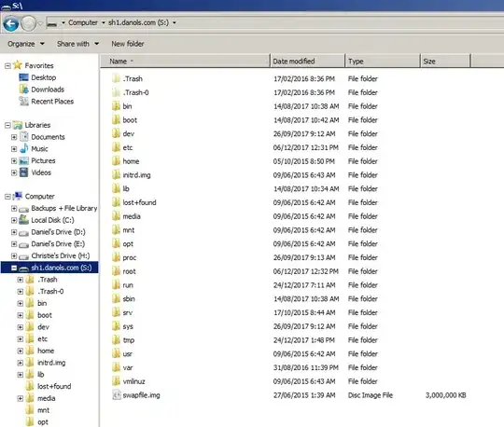Collapse the Favorites section
Image resolution: width=504 pixels, height=427 pixels.
click(7, 66)
